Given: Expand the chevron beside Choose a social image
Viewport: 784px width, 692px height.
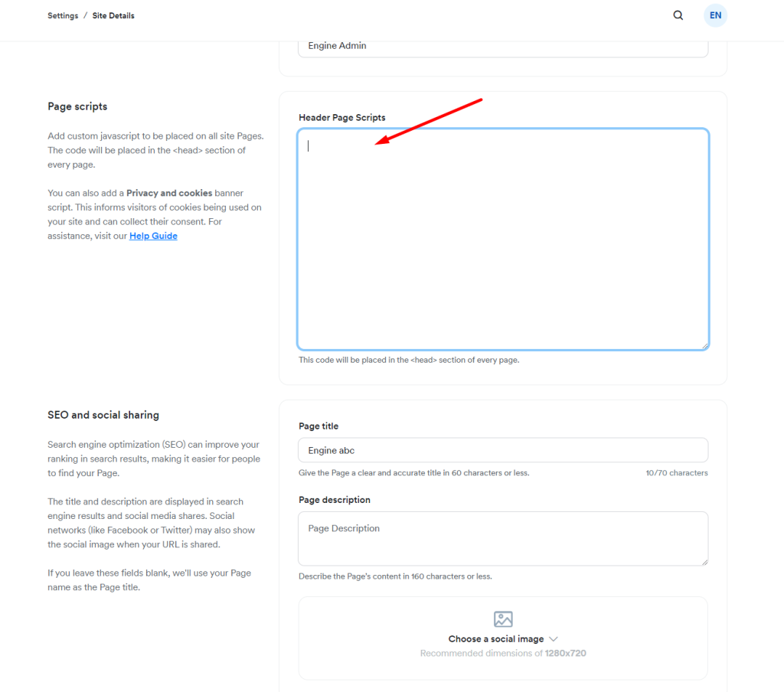Looking at the screenshot, I should [x=554, y=639].
